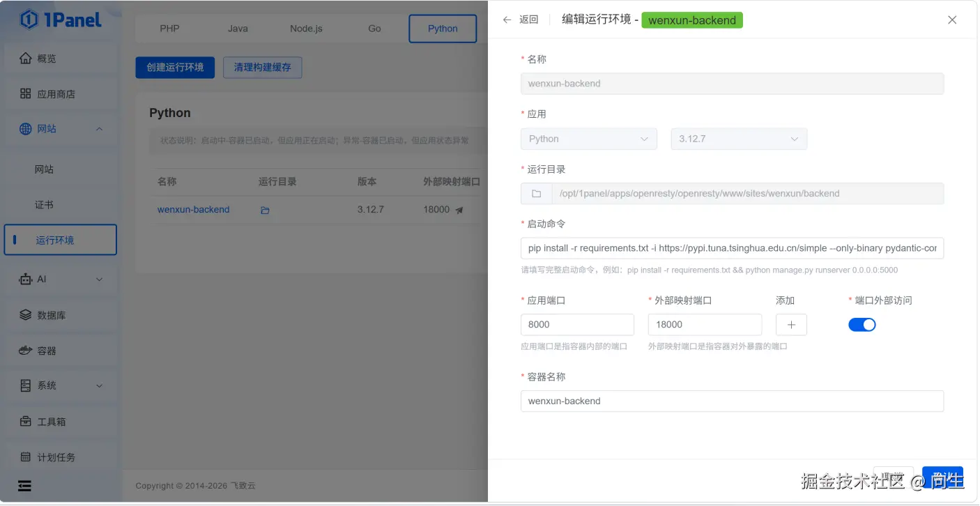Click the 数据库 layers icon
The height and width of the screenshot is (506, 980).
[26, 314]
